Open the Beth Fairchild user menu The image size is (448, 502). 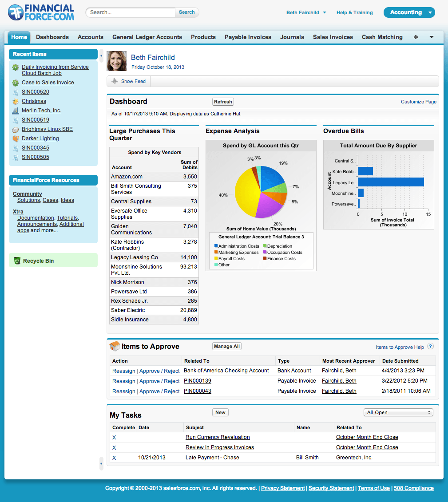point(306,12)
